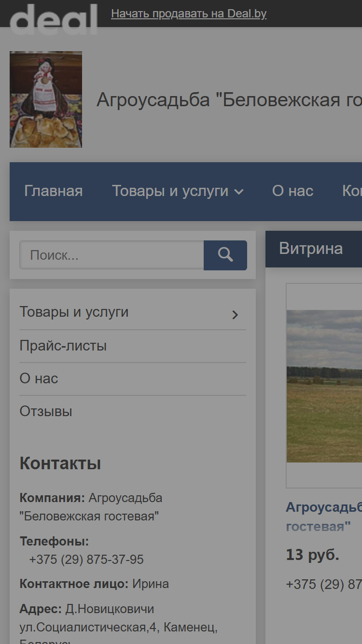
Task: Open О нас in the sidebar list
Action: point(39,378)
